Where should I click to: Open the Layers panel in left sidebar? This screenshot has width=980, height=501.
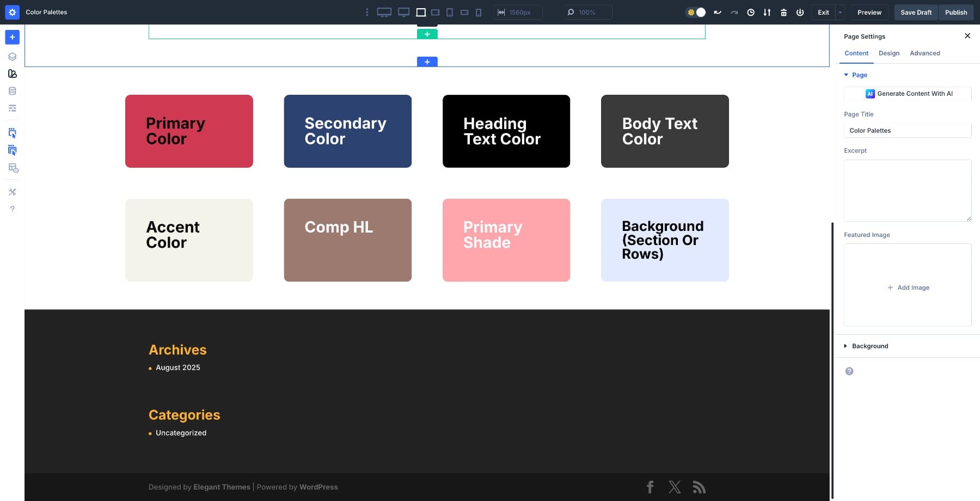tap(12, 57)
